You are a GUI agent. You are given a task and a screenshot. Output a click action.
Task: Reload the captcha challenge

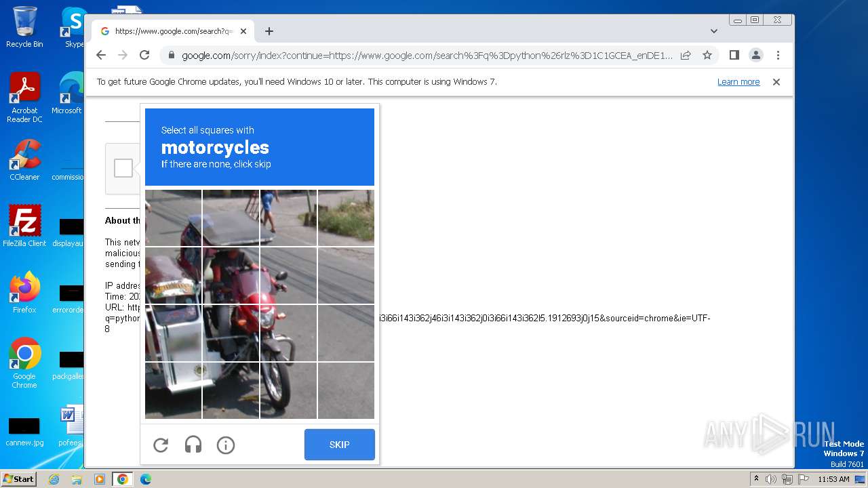(x=161, y=445)
